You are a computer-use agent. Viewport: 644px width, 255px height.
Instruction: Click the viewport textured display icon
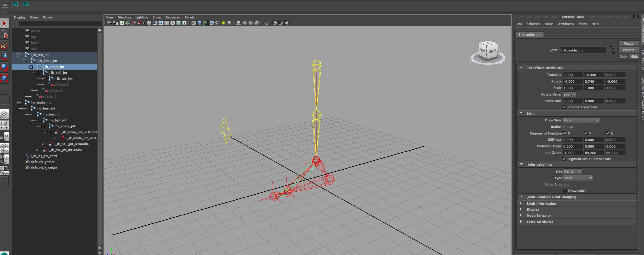point(217,23)
